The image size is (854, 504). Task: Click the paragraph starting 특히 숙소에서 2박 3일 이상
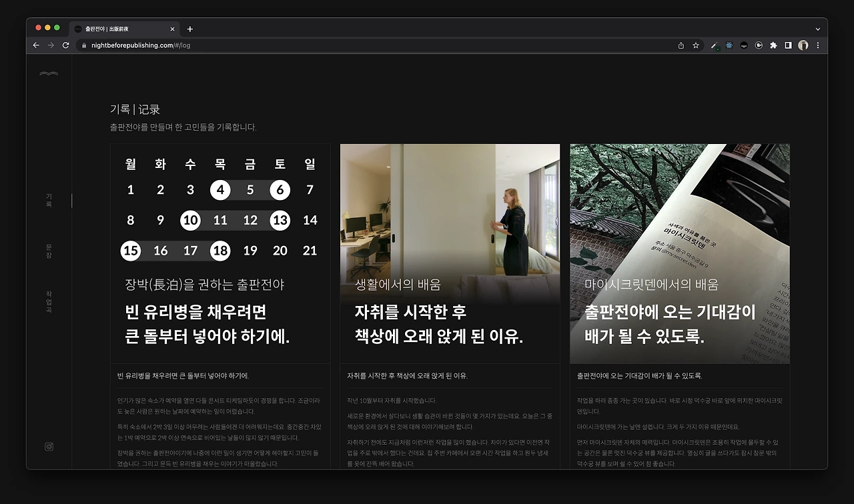[219, 432]
